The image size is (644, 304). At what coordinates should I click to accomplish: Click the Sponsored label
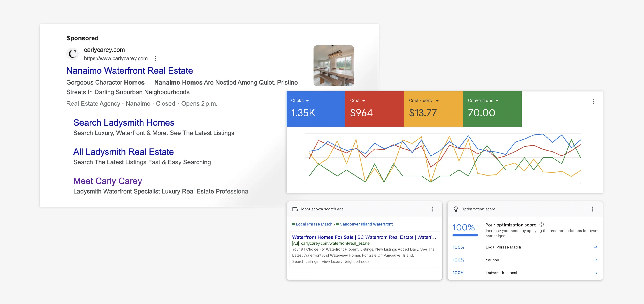click(82, 38)
